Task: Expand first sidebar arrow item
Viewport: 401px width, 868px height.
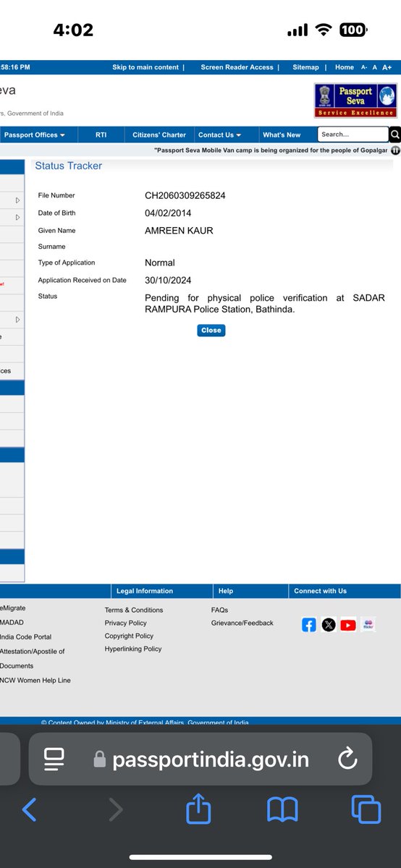Action: pos(17,200)
